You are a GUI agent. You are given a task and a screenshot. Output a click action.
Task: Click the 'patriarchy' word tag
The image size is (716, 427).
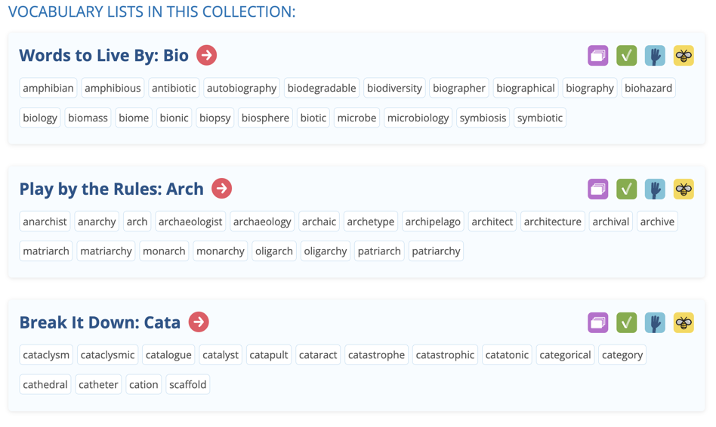436,251
